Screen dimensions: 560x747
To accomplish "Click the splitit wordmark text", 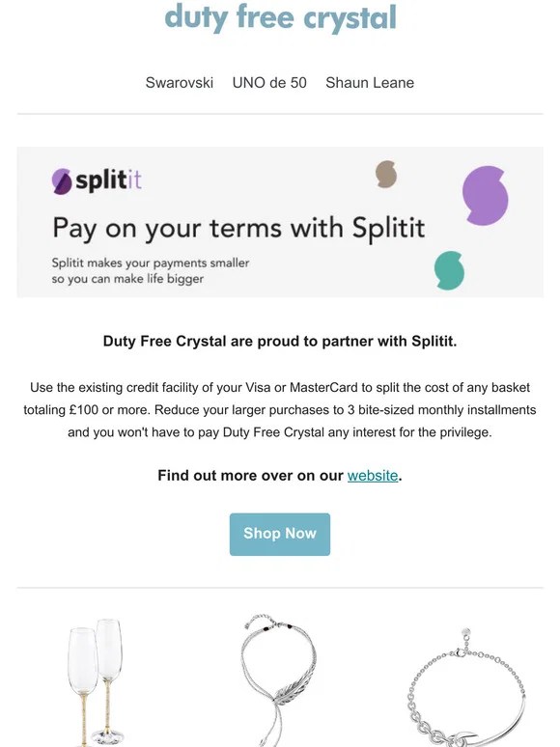I will (x=108, y=180).
